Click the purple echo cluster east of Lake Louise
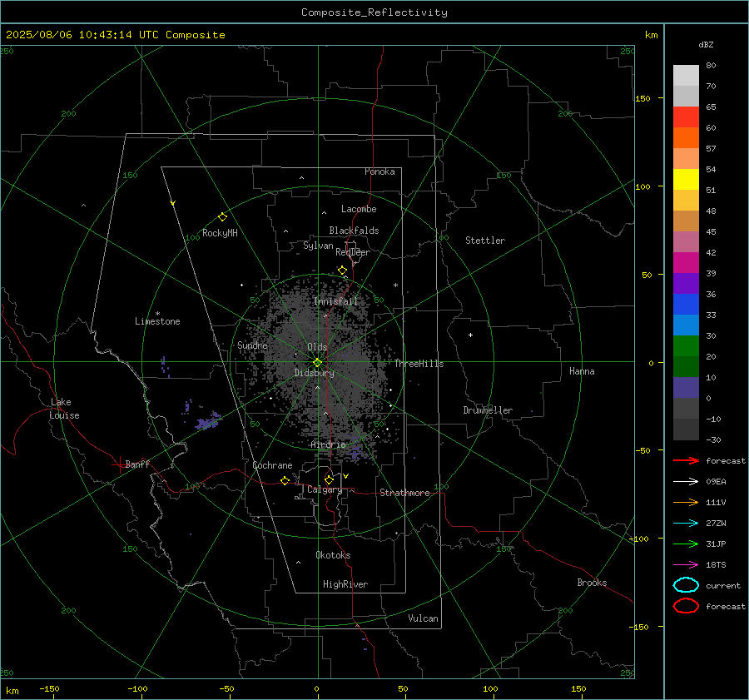This screenshot has height=700, width=749. pyautogui.click(x=208, y=421)
